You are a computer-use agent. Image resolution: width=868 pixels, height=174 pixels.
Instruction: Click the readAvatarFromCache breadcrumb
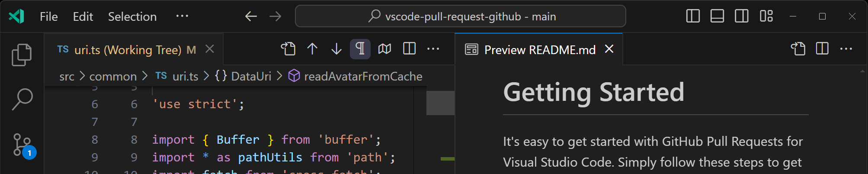pos(363,77)
